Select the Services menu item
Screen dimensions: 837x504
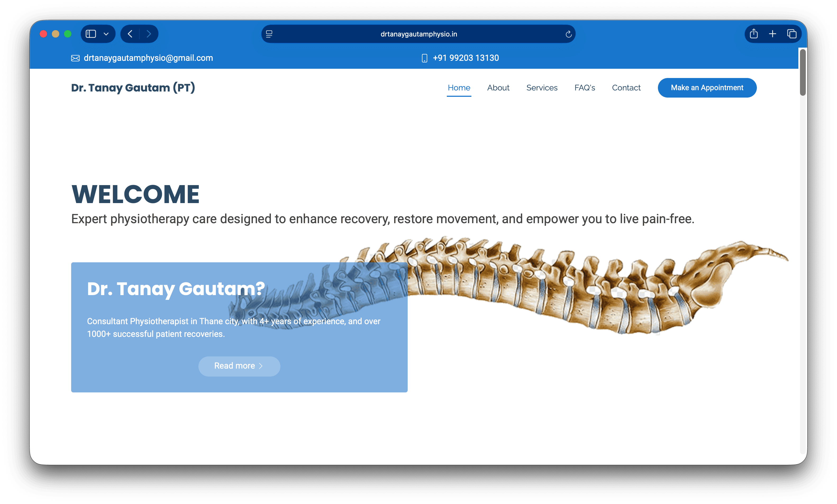(542, 88)
